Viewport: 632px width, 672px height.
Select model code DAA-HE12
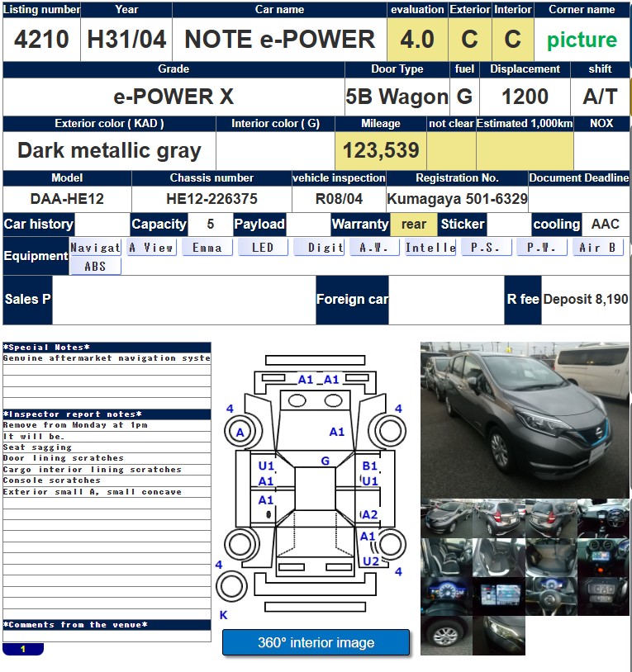click(x=67, y=199)
